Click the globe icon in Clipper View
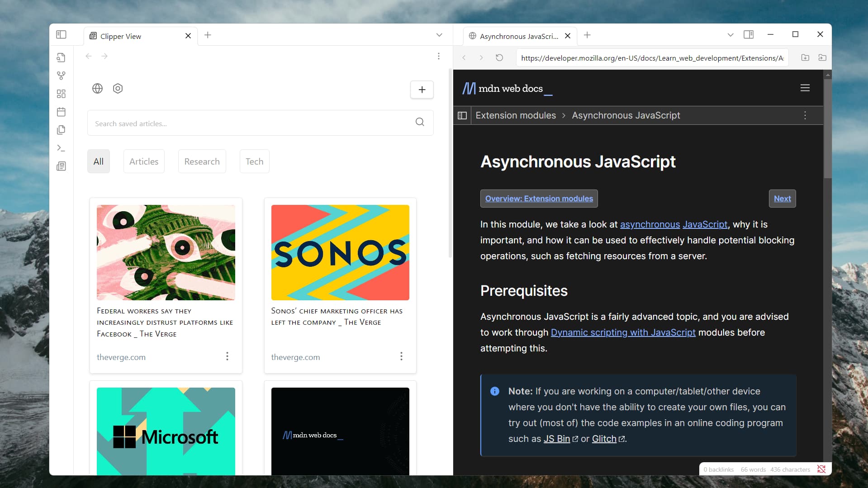Screen dimensions: 868x488 click(97, 88)
